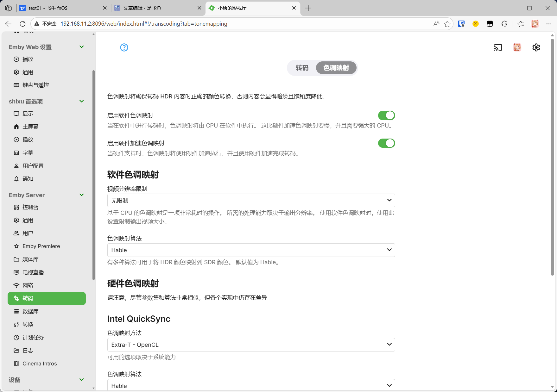Open the Extra-T - OpenCL method dropdown
This screenshot has height=392, width=557.
(251, 345)
